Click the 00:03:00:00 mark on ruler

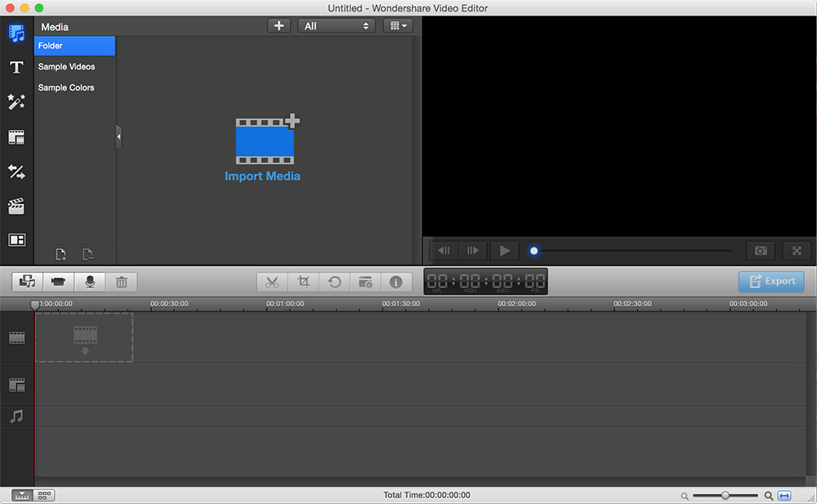pyautogui.click(x=748, y=303)
